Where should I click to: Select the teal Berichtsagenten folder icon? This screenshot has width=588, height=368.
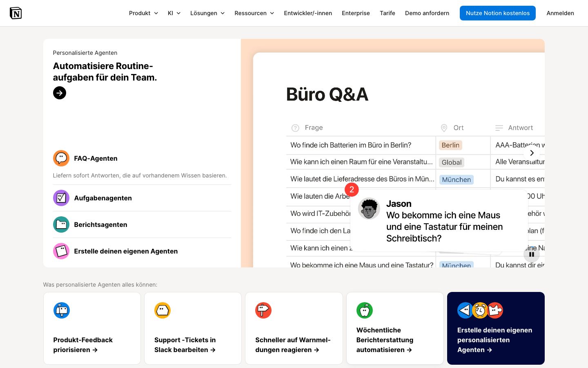(x=61, y=224)
